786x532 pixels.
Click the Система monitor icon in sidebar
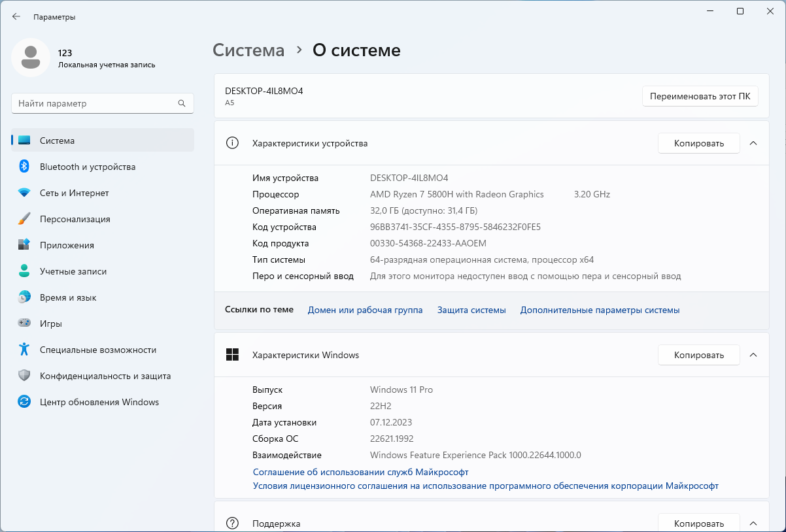point(24,141)
